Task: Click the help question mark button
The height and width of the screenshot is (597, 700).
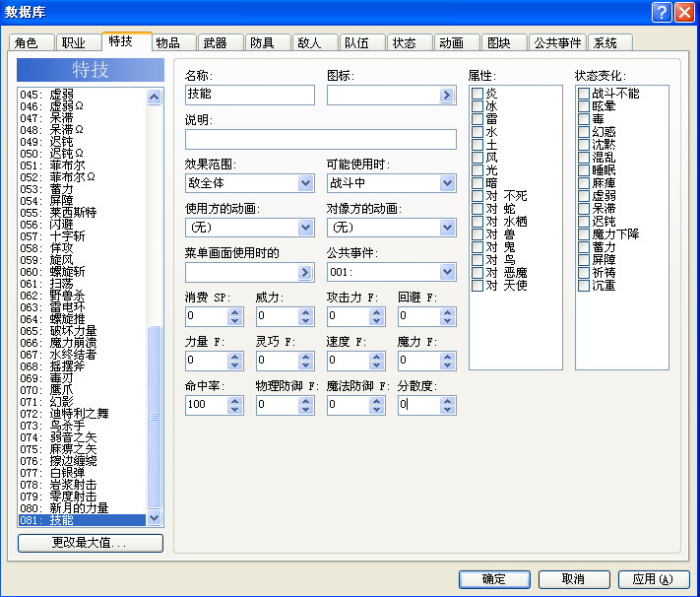Action: tap(662, 12)
